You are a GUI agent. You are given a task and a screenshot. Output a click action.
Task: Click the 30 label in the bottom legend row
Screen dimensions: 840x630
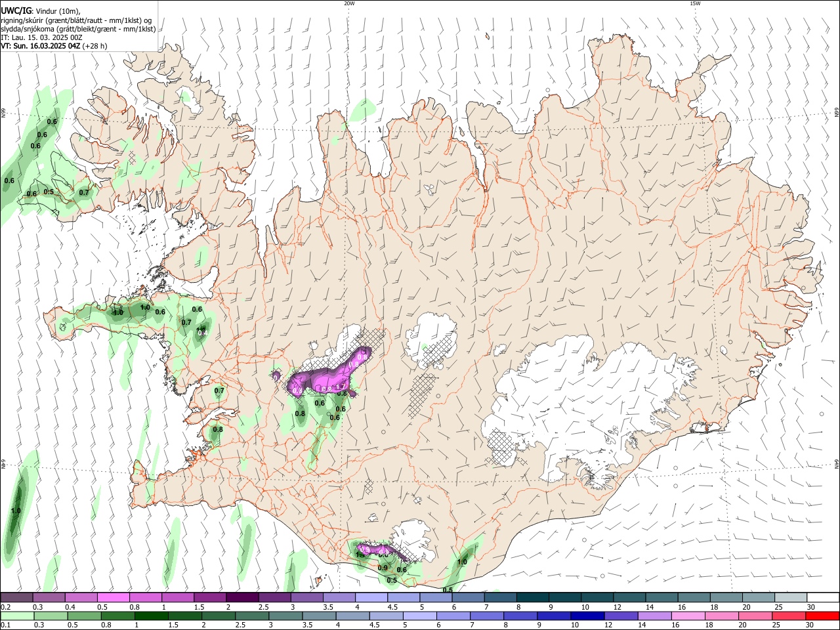tap(810, 625)
